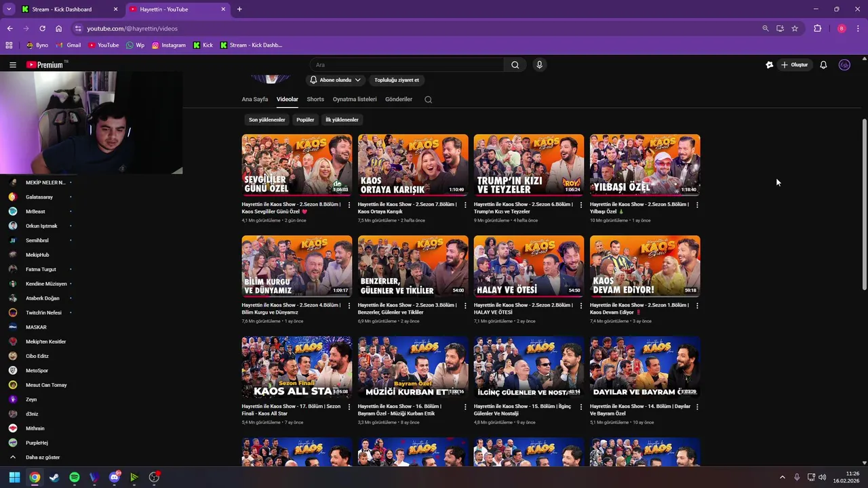The width and height of the screenshot is (868, 488).
Task: Open Discord from the taskbar
Action: [114, 477]
